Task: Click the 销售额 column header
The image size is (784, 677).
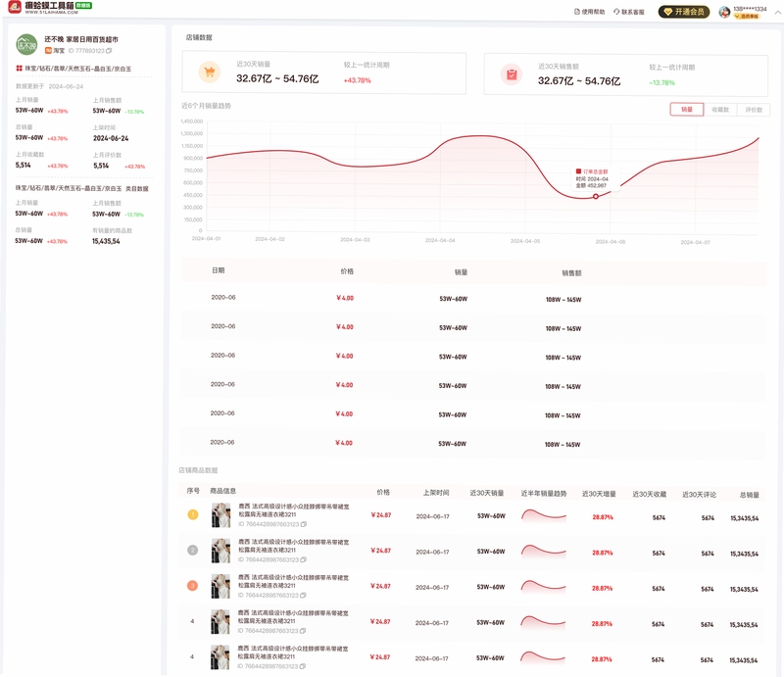Action: [571, 273]
